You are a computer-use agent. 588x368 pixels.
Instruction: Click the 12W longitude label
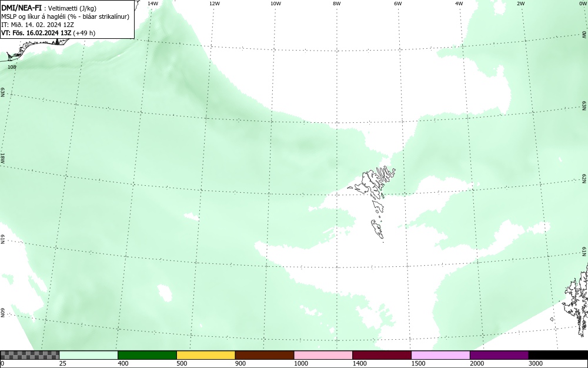[x=214, y=4]
